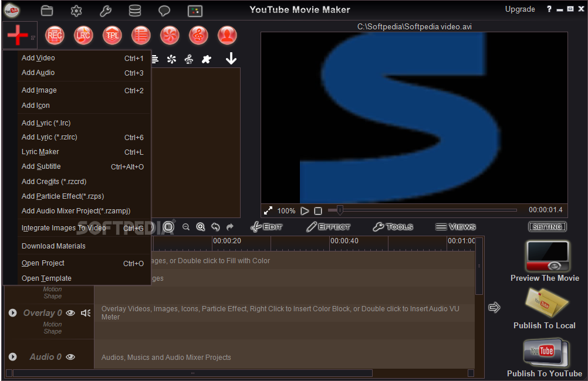Click the color palette screen icon
The height and width of the screenshot is (381, 588).
tap(195, 11)
